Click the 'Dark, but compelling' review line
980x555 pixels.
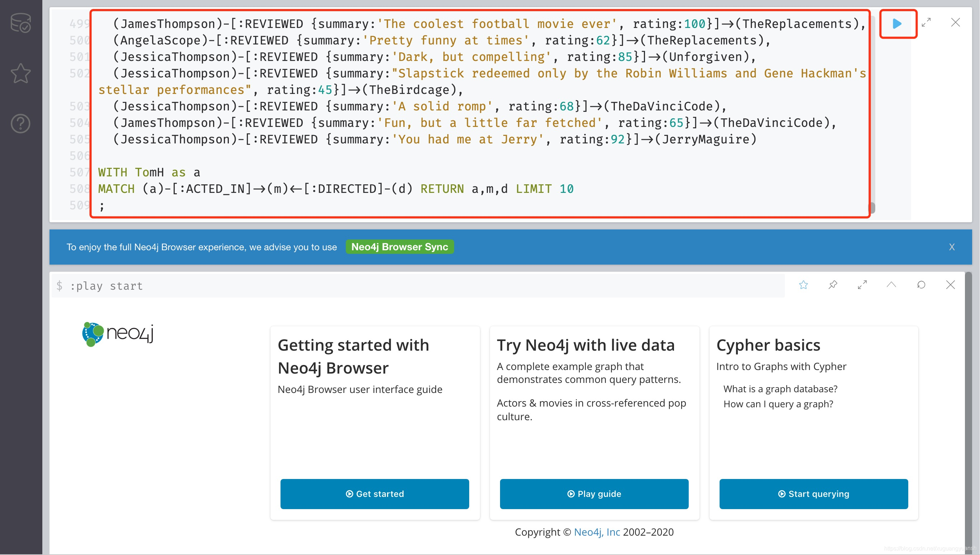pos(434,57)
